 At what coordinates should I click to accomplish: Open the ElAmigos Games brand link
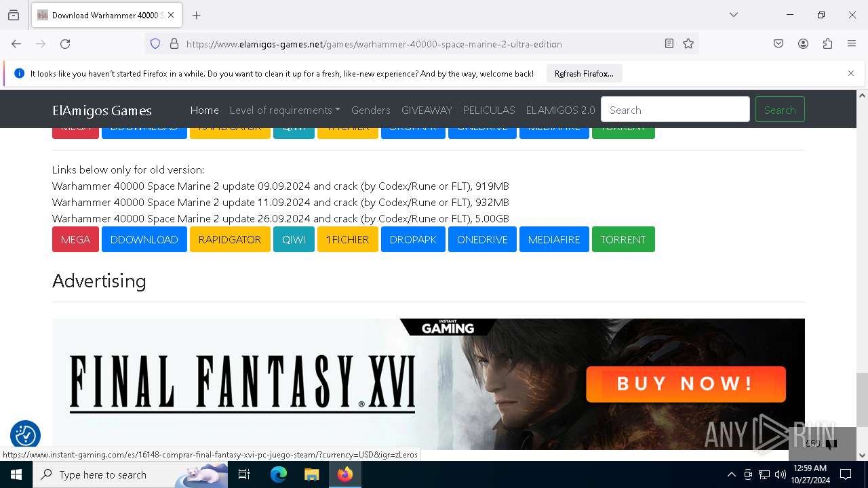click(102, 110)
